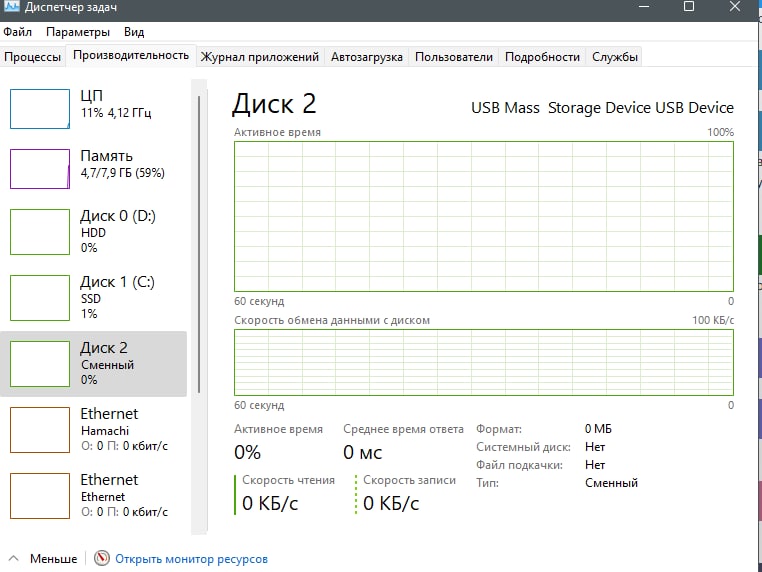
Task: Click the Тип Сменный value
Action: coord(611,483)
